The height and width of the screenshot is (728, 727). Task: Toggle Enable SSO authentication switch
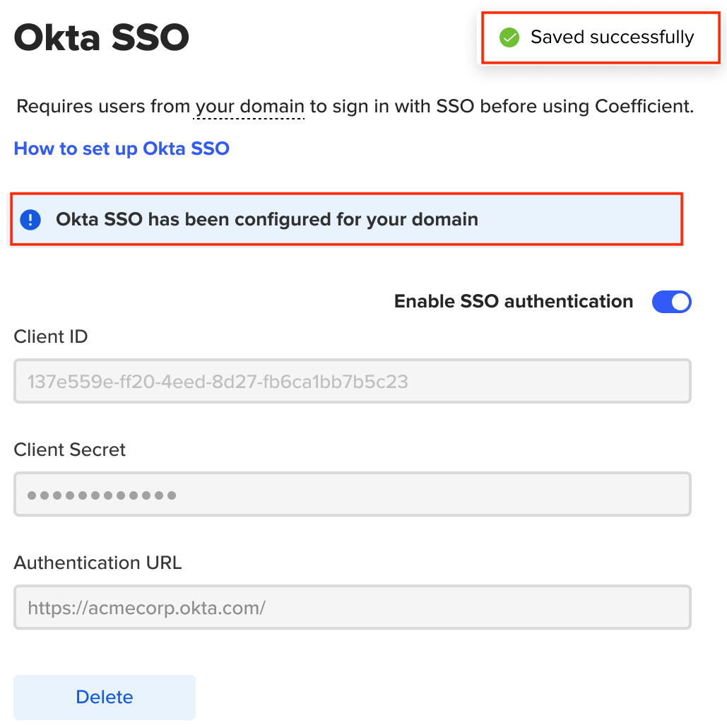point(671,302)
